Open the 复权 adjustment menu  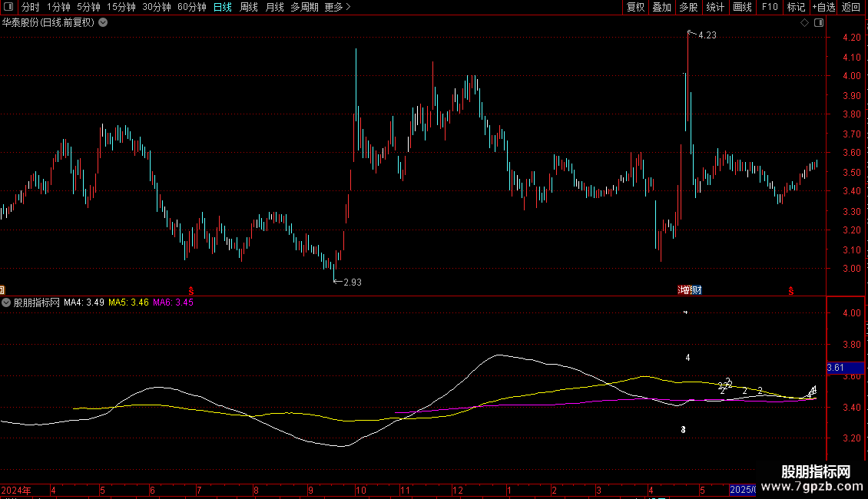pyautogui.click(x=635, y=7)
